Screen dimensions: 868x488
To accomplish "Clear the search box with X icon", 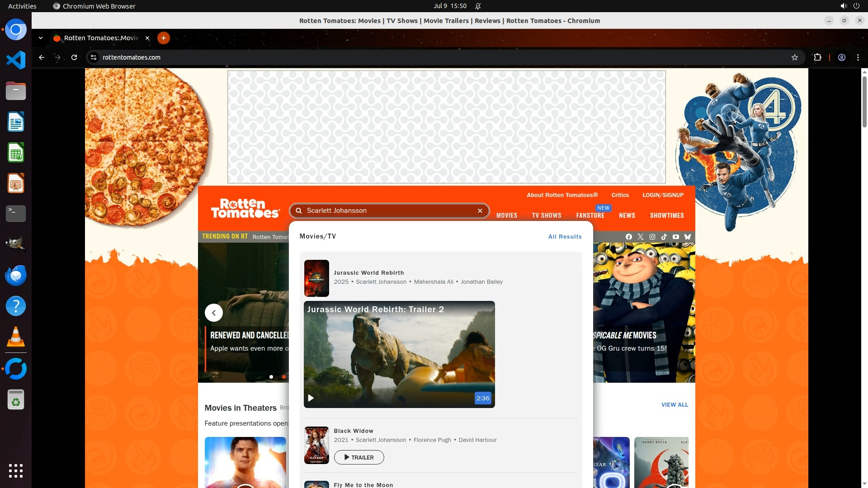I will click(480, 211).
